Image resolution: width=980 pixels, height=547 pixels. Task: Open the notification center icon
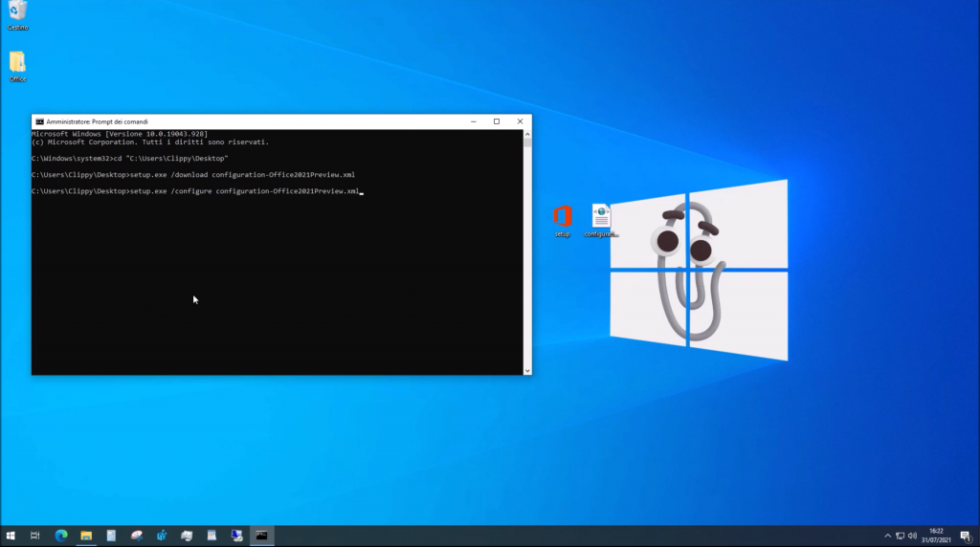pos(966,536)
